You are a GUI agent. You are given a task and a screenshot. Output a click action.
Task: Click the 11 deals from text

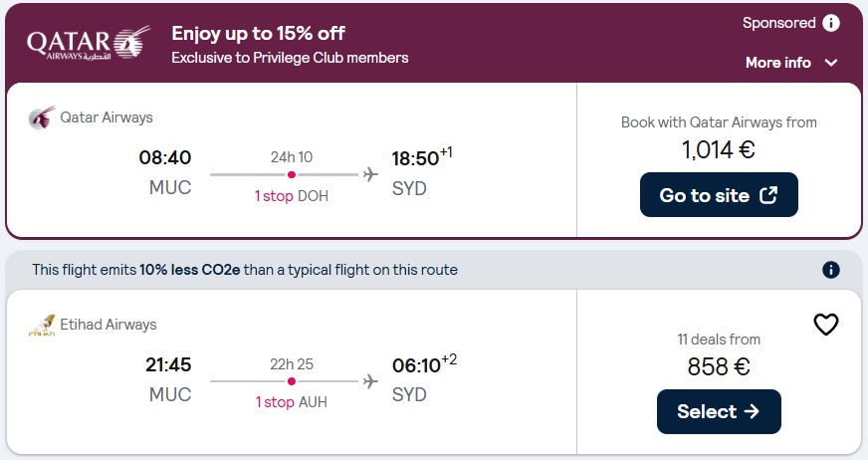coord(719,340)
